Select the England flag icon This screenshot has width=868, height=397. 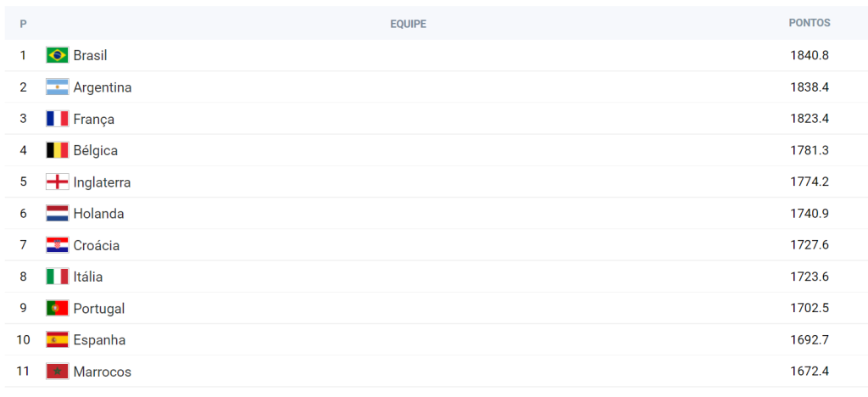(x=57, y=182)
